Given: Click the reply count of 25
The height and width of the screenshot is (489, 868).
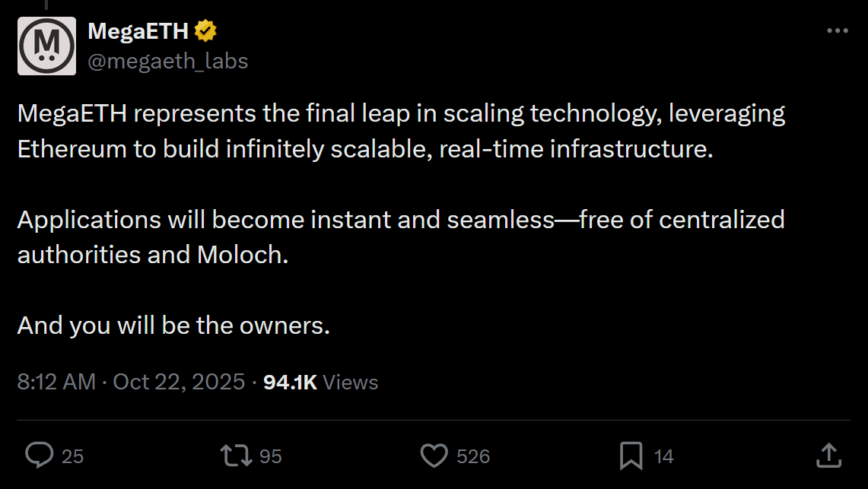Looking at the screenshot, I should [x=72, y=456].
